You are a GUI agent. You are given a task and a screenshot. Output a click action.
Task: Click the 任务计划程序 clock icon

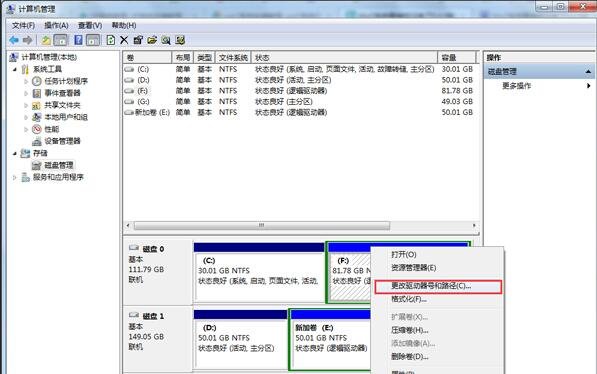click(37, 81)
